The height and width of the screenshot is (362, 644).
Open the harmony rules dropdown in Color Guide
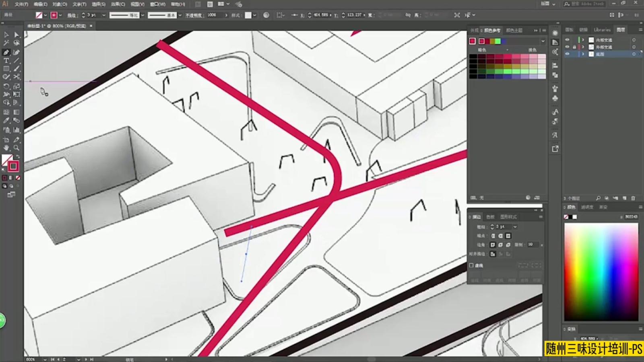pyautogui.click(x=543, y=41)
